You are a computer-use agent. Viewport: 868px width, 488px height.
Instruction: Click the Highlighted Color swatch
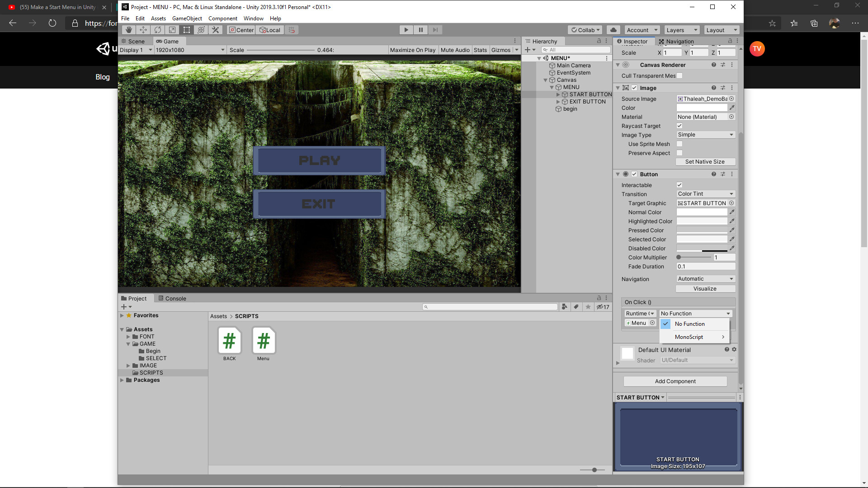click(702, 221)
